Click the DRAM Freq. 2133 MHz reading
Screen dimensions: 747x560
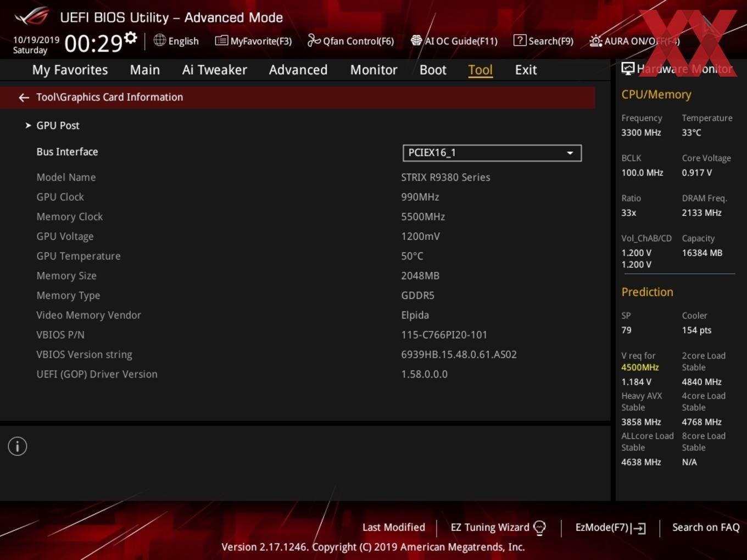[701, 212]
